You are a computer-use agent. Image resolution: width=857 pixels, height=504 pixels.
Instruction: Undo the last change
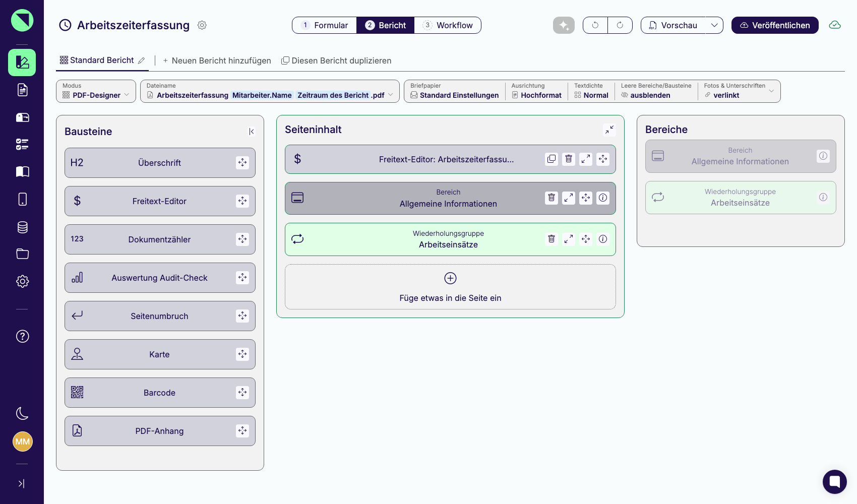click(595, 25)
